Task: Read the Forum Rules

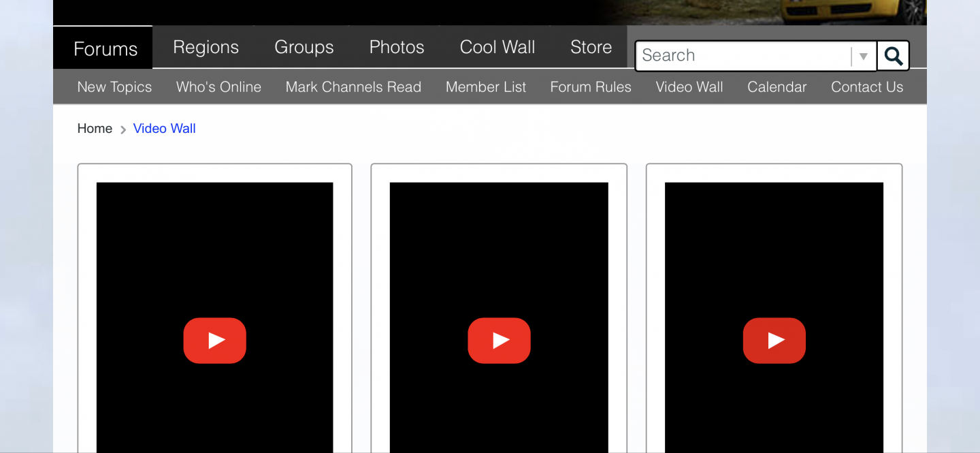Action: tap(591, 87)
